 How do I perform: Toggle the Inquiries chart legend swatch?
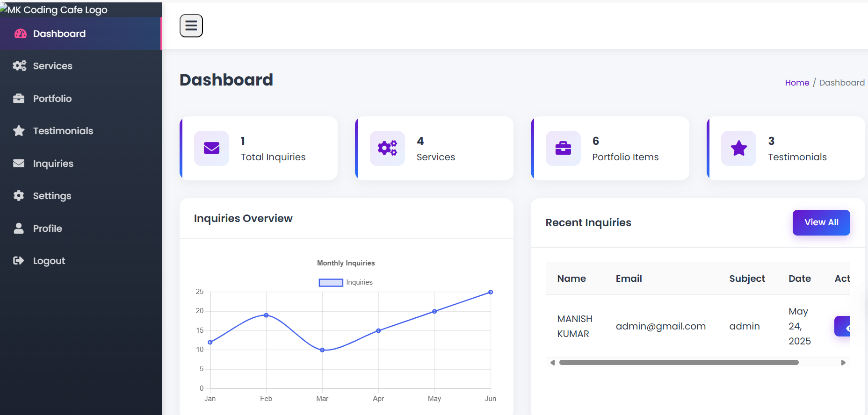point(331,283)
